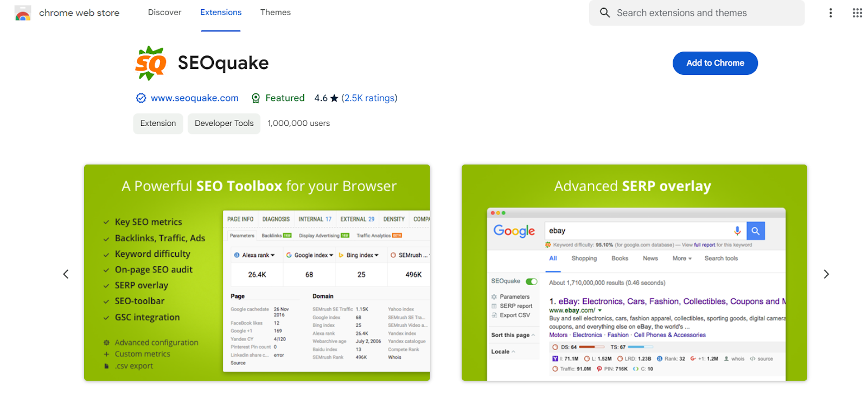This screenshot has width=868, height=397.
Task: Open the Google index dropdown
Action: [310, 255]
